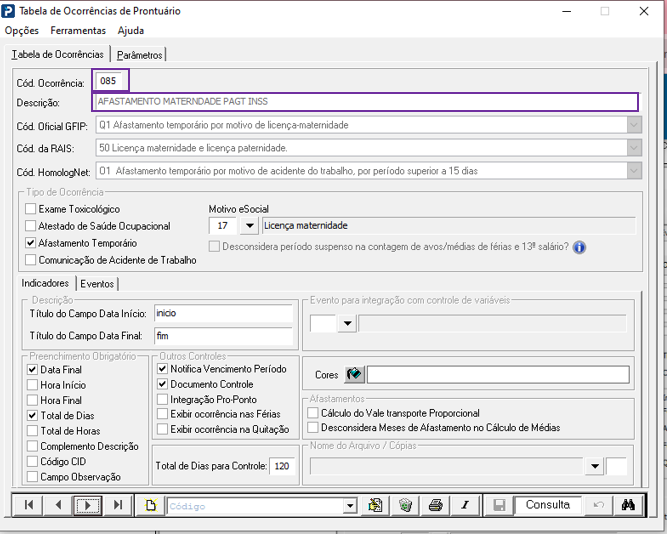Advance to the next record
The width and height of the screenshot is (667, 534).
(88, 505)
